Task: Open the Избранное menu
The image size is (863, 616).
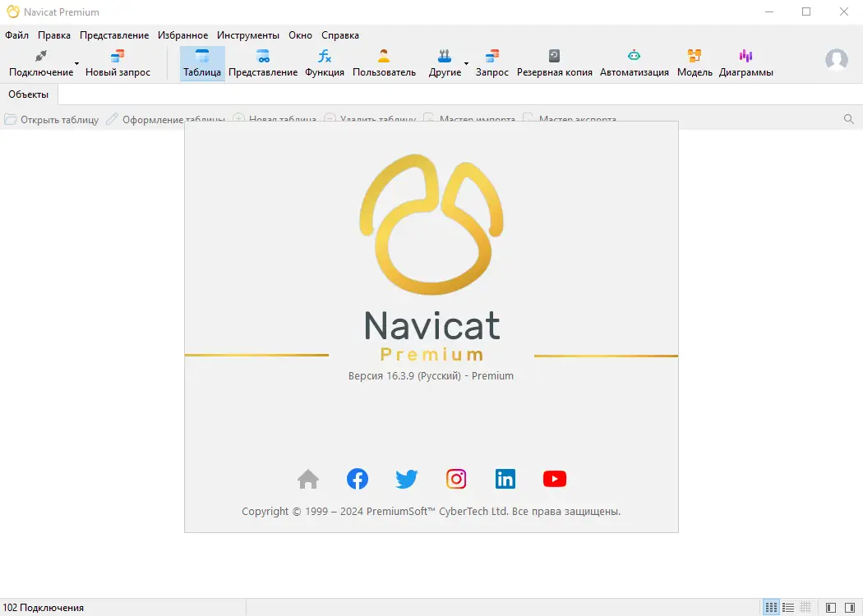Action: (x=182, y=35)
